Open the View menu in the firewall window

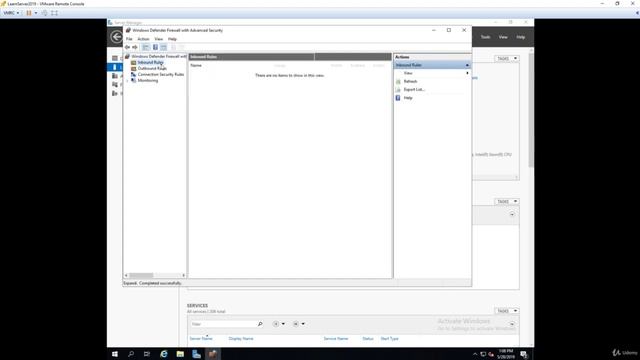click(158, 39)
